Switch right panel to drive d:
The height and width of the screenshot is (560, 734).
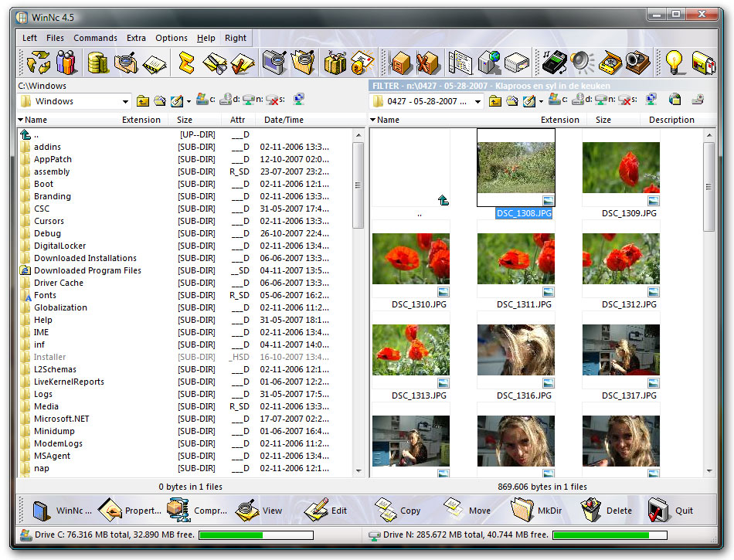(579, 100)
